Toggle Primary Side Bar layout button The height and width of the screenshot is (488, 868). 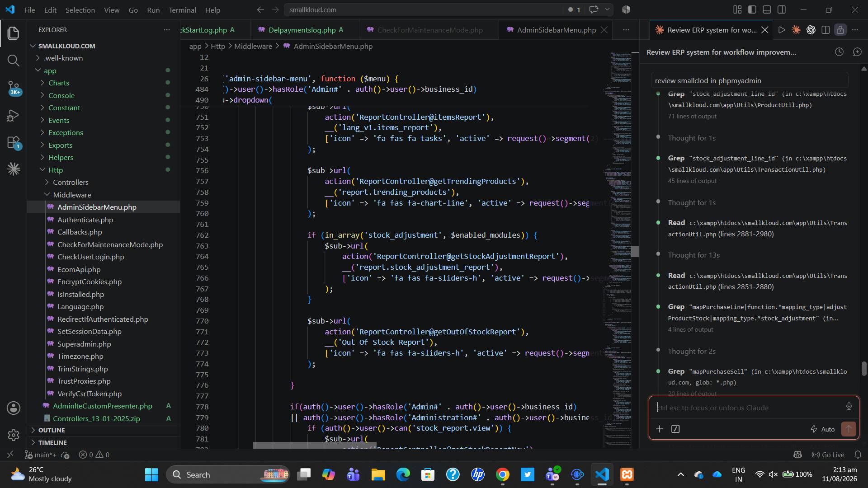pos(752,9)
